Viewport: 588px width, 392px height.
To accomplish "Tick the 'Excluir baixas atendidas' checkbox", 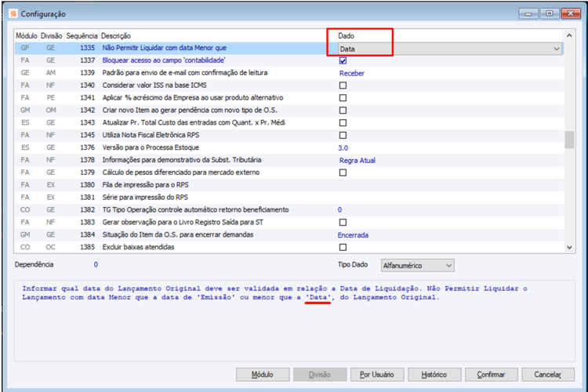I will [343, 247].
